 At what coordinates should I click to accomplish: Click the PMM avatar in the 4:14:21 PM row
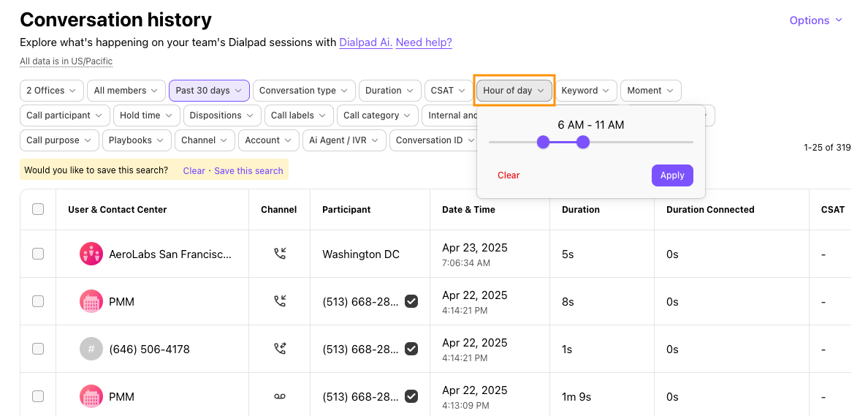pos(91,301)
